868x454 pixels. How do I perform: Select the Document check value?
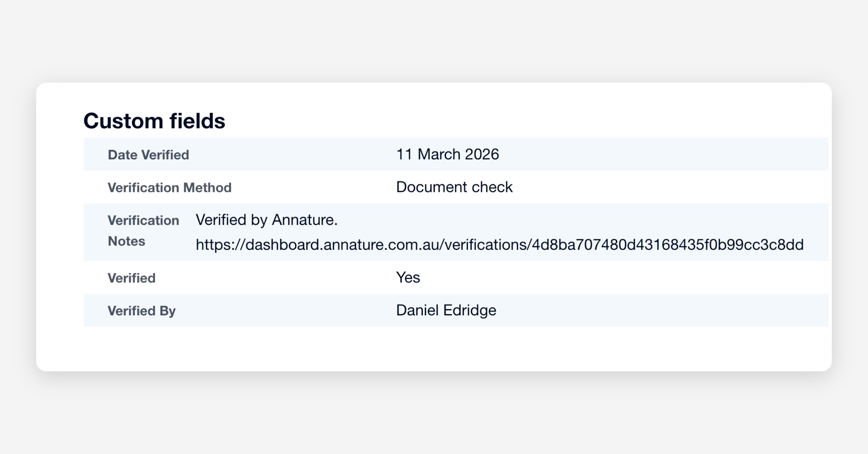click(x=454, y=187)
